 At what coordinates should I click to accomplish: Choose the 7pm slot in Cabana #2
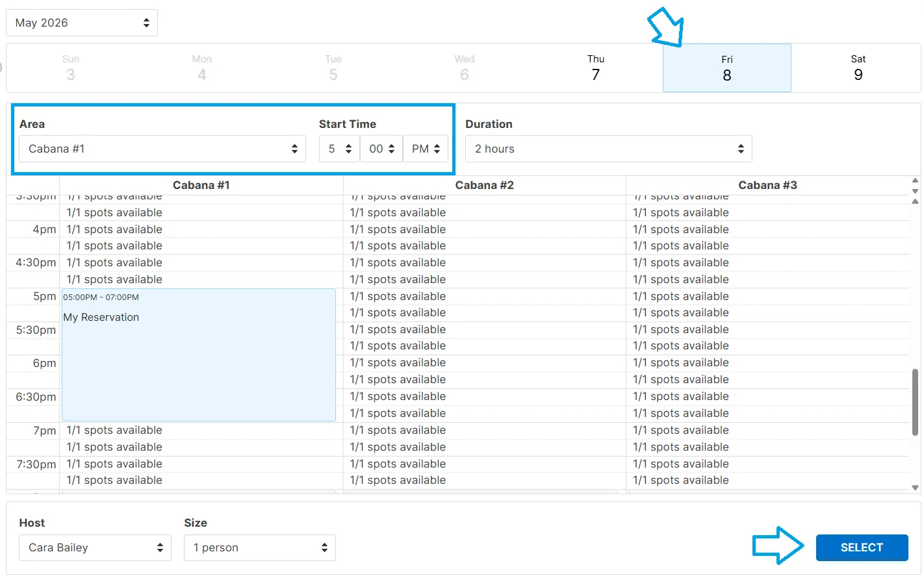pyautogui.click(x=485, y=430)
